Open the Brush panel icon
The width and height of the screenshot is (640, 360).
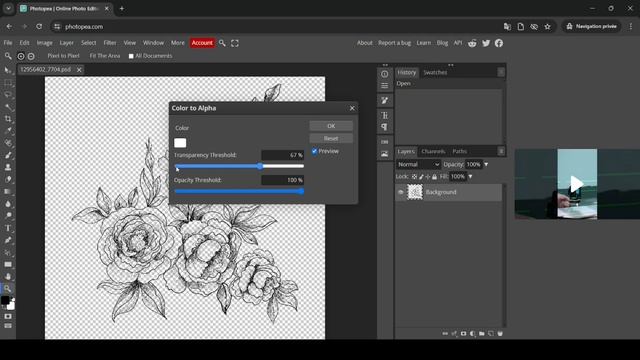point(384,100)
